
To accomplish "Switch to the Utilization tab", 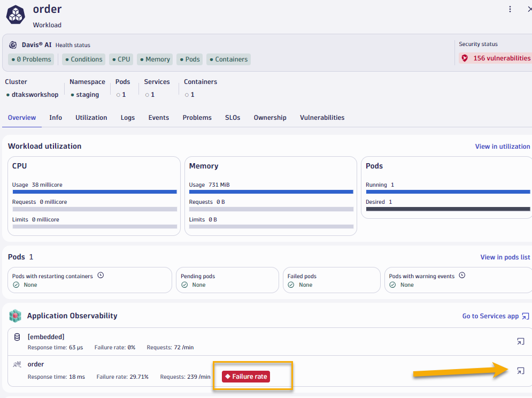I will [91, 118].
